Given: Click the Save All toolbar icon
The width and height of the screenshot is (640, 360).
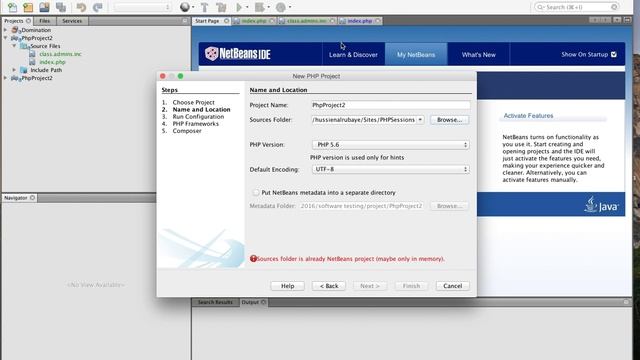Looking at the screenshot, I should 61,7.
